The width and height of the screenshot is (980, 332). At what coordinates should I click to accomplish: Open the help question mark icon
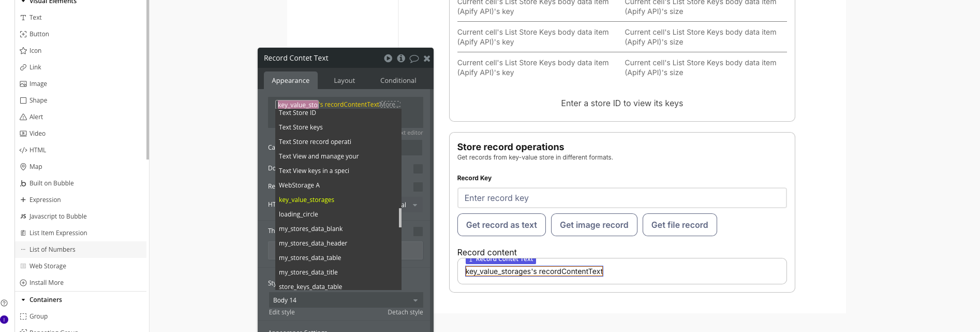(x=4, y=303)
